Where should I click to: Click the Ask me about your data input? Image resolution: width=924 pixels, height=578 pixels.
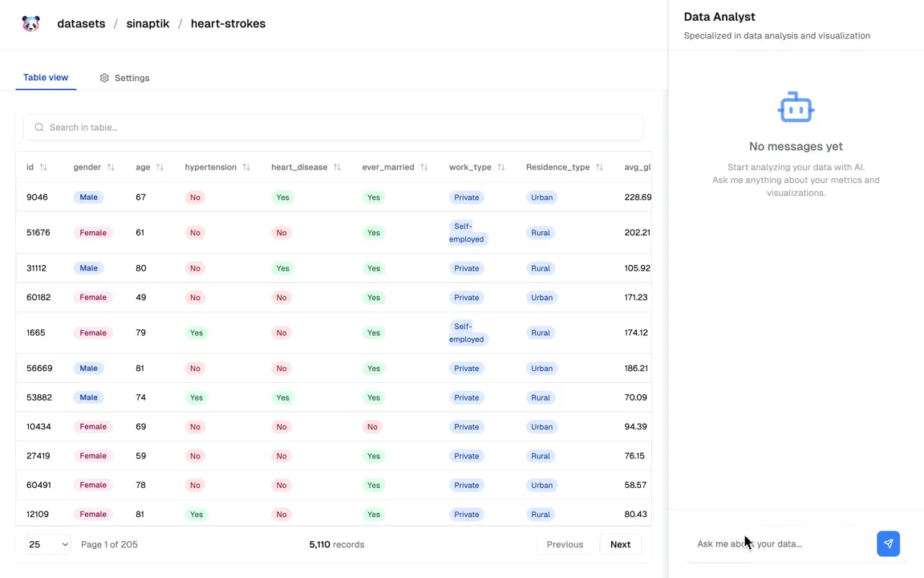tap(780, 543)
